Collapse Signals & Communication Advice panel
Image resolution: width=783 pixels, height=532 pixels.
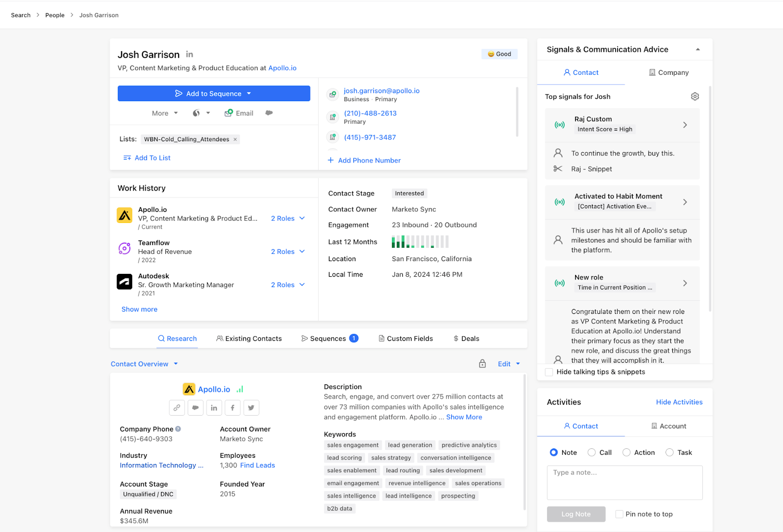[698, 49]
